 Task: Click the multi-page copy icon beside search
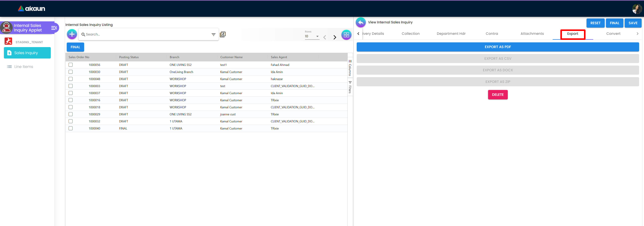pos(223,34)
